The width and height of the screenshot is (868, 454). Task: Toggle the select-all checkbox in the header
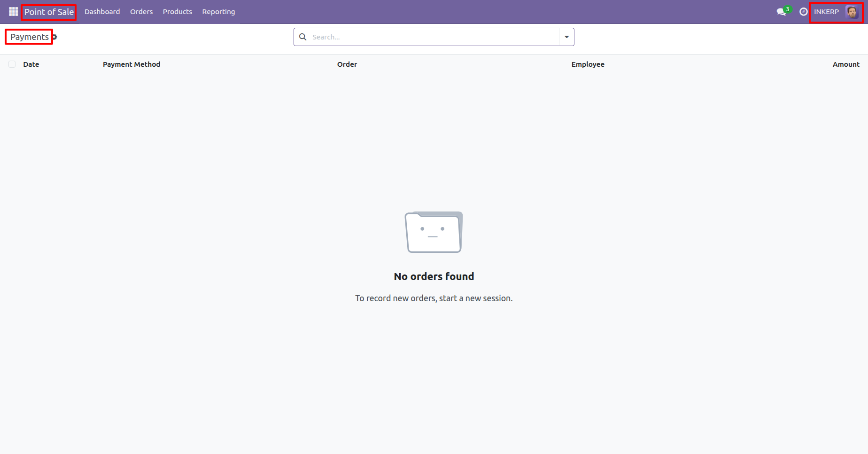12,64
